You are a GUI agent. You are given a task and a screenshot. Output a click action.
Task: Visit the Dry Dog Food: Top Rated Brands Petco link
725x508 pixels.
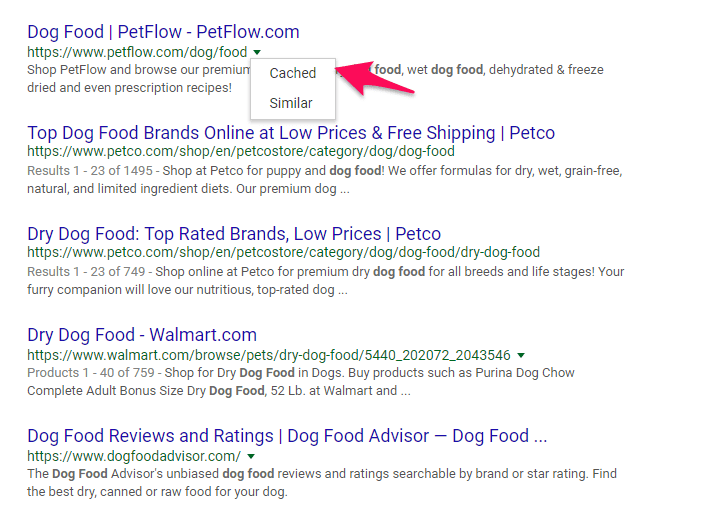pyautogui.click(x=234, y=234)
